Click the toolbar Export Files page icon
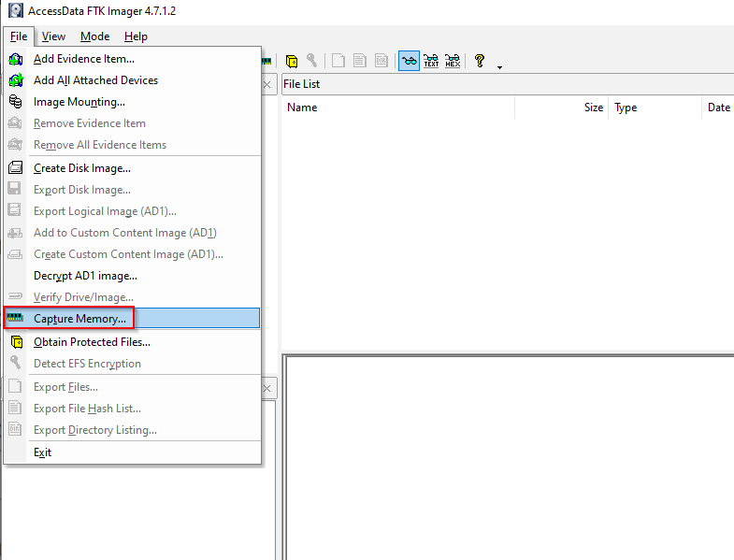This screenshot has height=560, width=734. pos(338,61)
